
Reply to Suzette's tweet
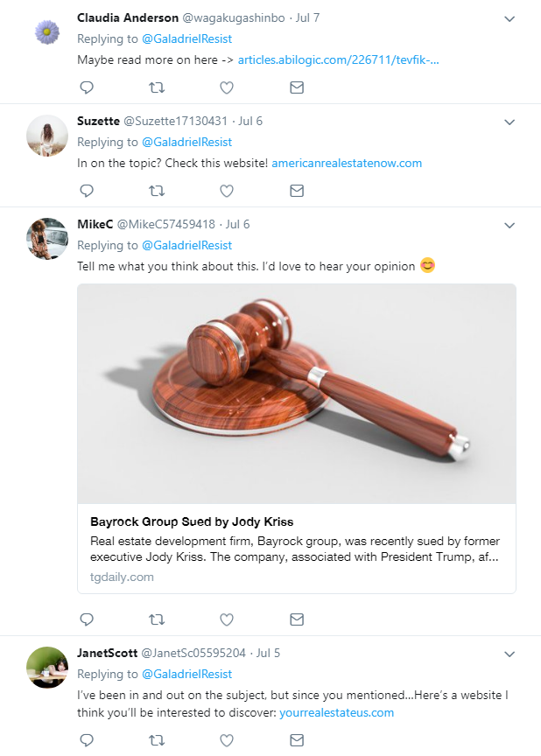pyautogui.click(x=87, y=191)
